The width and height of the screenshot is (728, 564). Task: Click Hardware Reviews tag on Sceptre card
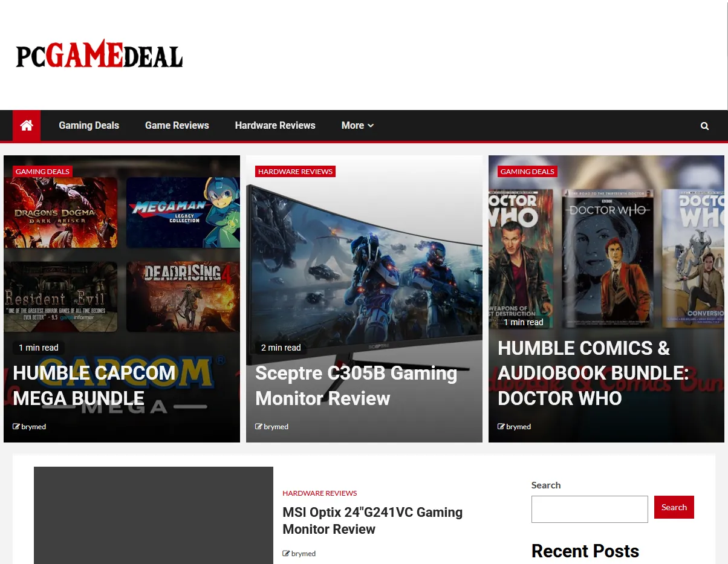point(295,172)
